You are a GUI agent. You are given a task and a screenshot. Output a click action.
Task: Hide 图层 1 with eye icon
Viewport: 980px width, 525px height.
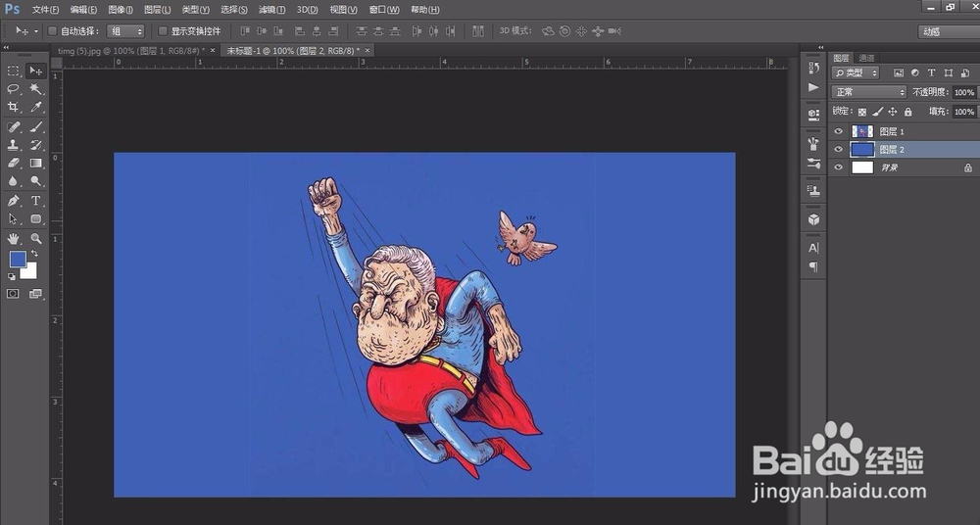coord(838,131)
